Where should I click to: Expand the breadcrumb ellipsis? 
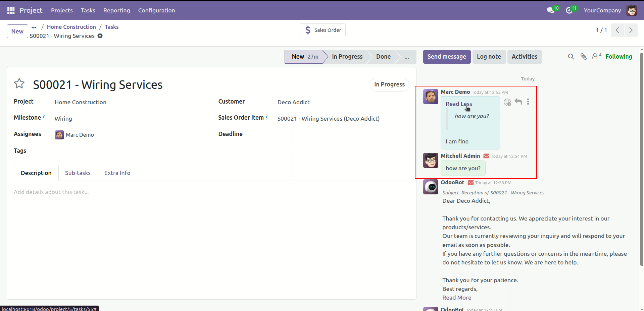click(x=34, y=27)
